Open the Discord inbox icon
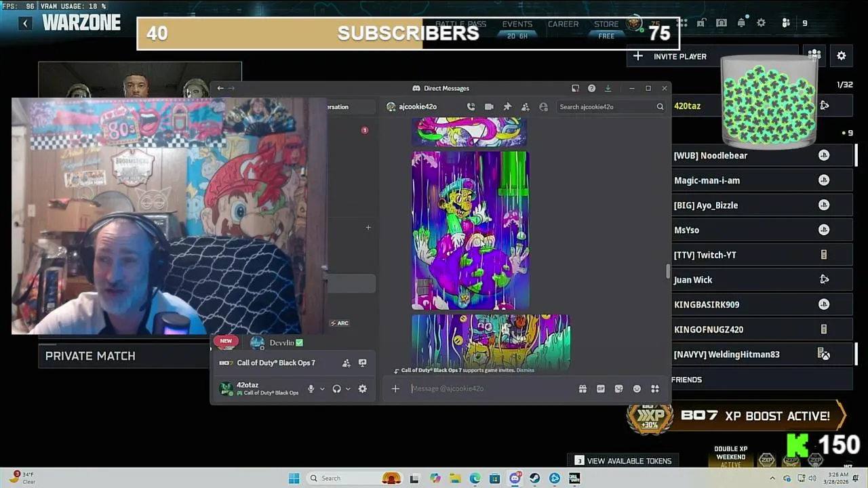Screen dimensions: 868x488 pos(575,88)
